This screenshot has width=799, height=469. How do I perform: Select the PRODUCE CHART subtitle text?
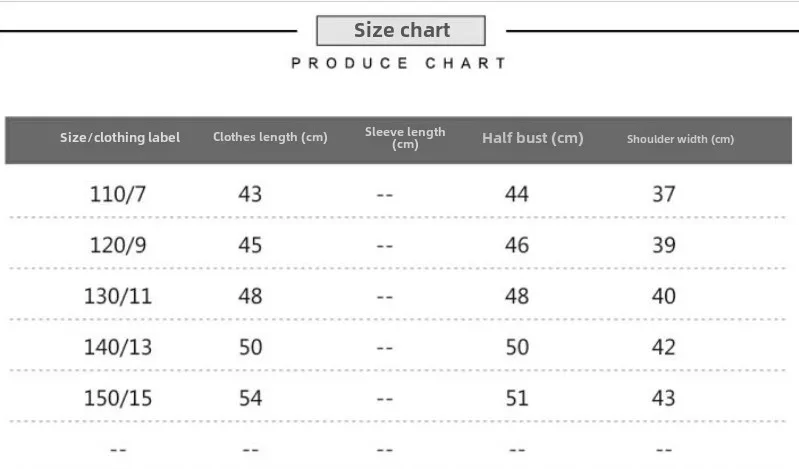pyautogui.click(x=399, y=63)
